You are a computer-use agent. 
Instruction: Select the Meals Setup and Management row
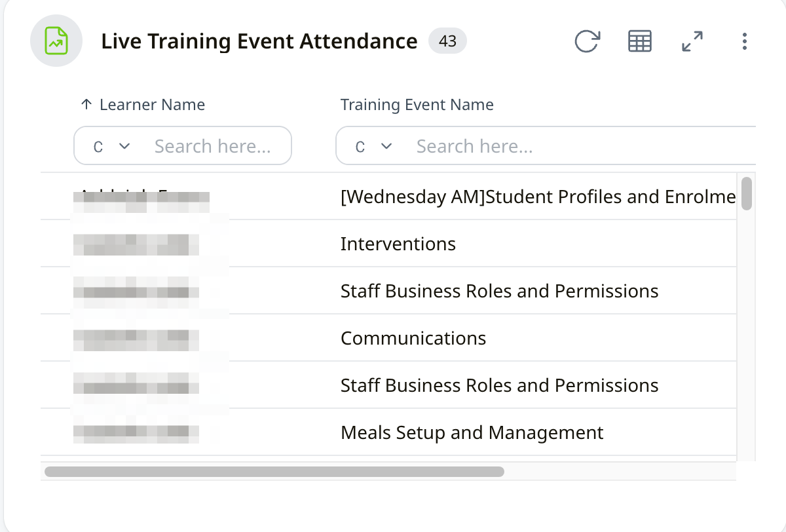coord(472,433)
